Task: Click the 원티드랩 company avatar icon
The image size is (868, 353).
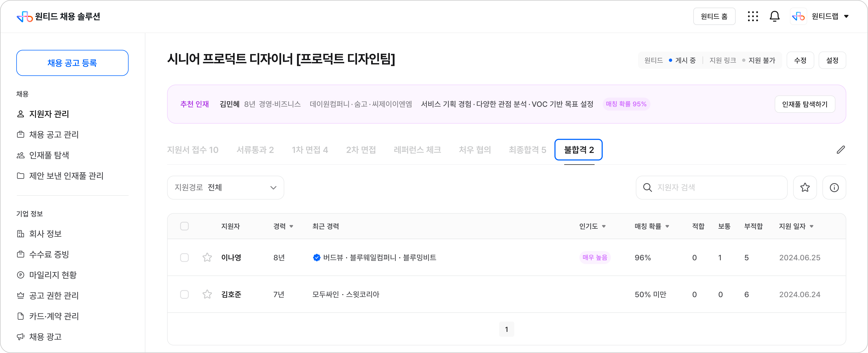Action: [798, 16]
